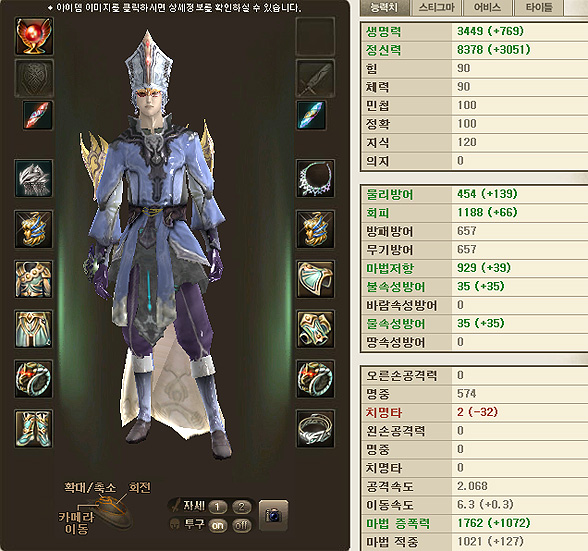
Task: Click the camera control pad
Action: point(112,512)
